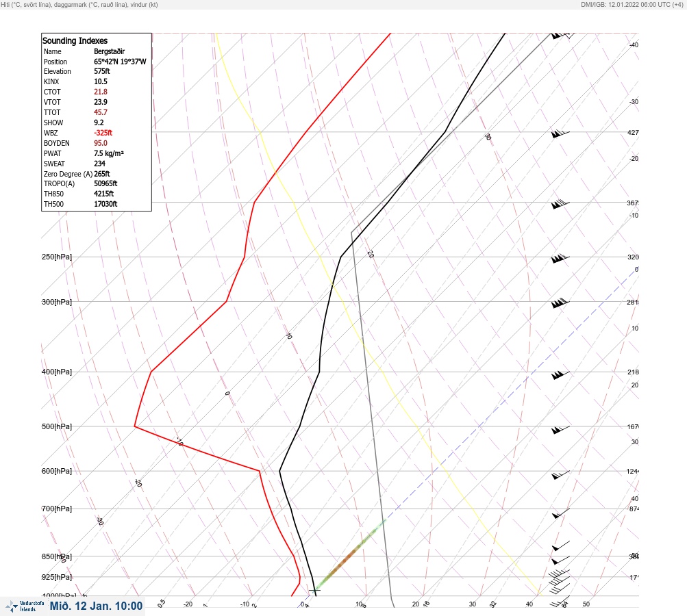This screenshot has width=687, height=616.
Task: Select the Elevation value 575ft
Action: (101, 71)
